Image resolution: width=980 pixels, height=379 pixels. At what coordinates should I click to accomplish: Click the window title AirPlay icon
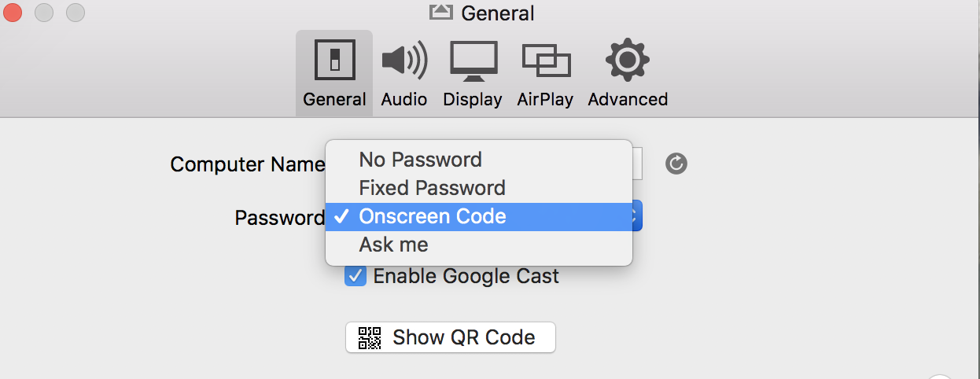[440, 13]
